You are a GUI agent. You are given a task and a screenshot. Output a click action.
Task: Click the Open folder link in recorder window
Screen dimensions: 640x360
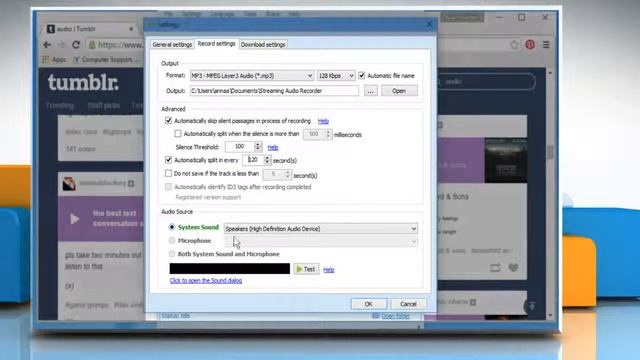(x=395, y=316)
